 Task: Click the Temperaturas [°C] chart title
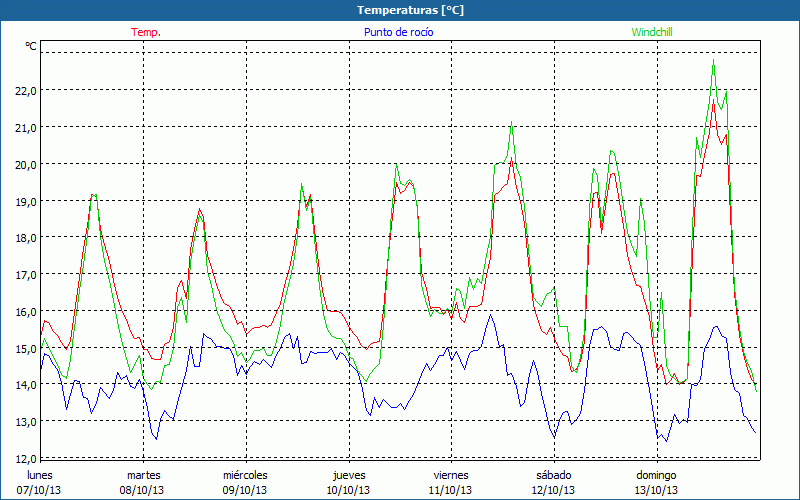point(400,10)
